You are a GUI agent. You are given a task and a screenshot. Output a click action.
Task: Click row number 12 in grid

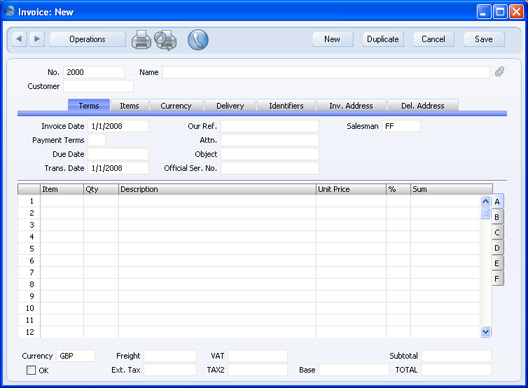click(30, 332)
